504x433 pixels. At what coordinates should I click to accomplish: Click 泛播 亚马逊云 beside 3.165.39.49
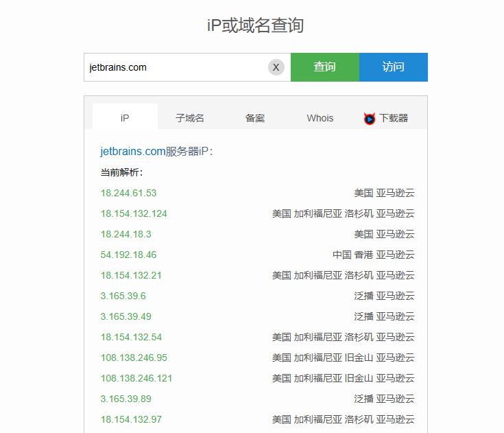(x=385, y=316)
